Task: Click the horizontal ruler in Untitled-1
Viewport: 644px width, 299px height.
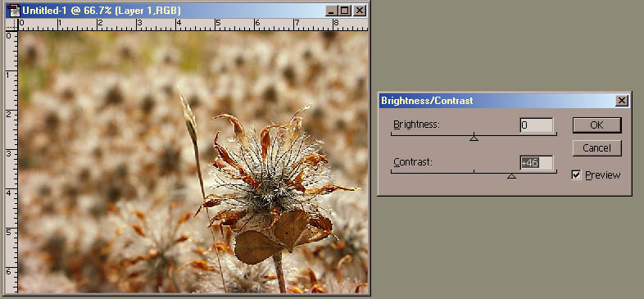Action: (193, 25)
